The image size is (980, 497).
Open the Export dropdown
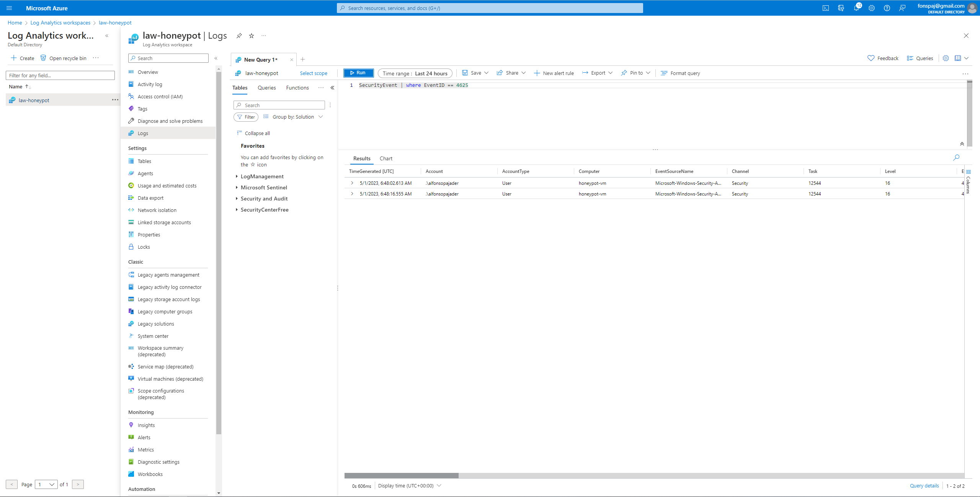(x=597, y=73)
